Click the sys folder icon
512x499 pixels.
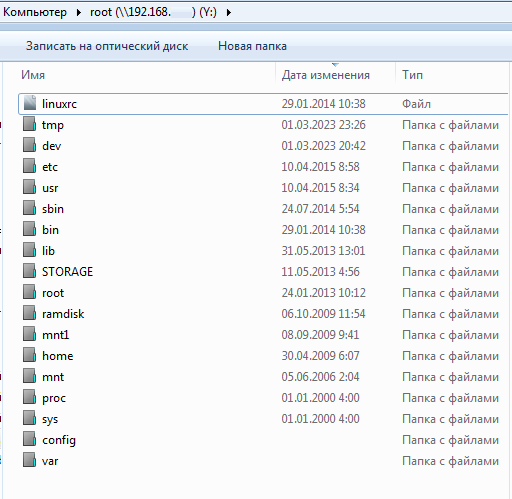(x=30, y=418)
